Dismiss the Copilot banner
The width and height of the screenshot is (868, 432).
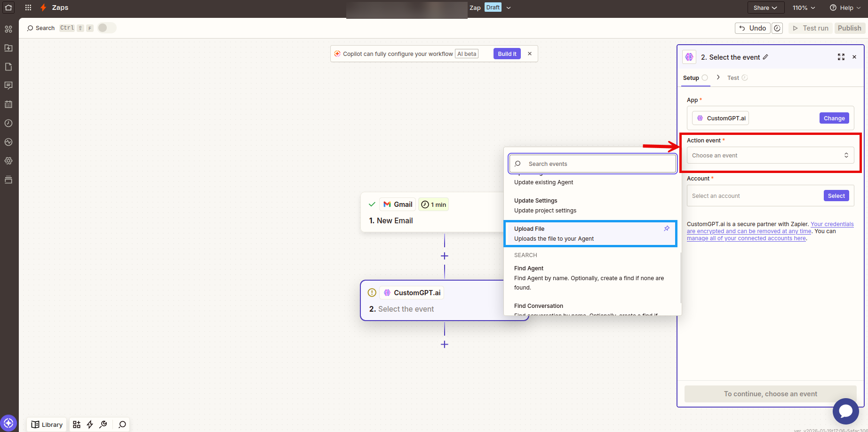pos(530,54)
